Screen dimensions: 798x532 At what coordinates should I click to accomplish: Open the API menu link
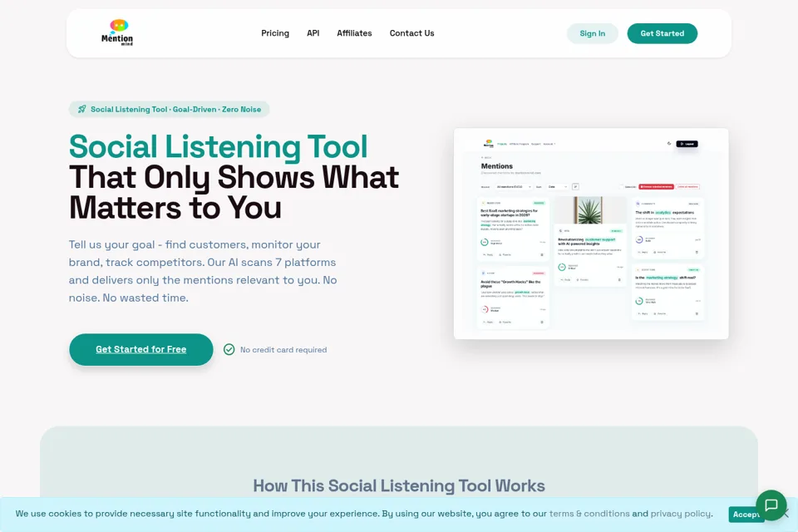click(x=313, y=33)
